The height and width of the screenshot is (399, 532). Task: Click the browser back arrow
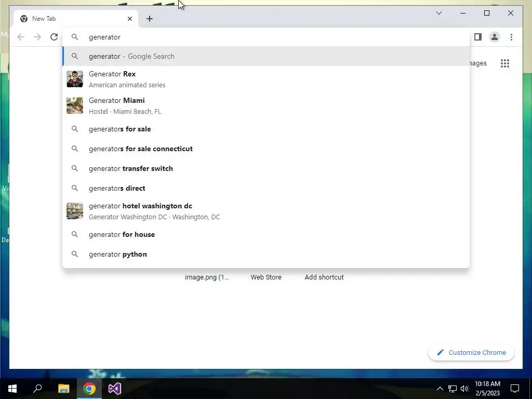pyautogui.click(x=21, y=37)
